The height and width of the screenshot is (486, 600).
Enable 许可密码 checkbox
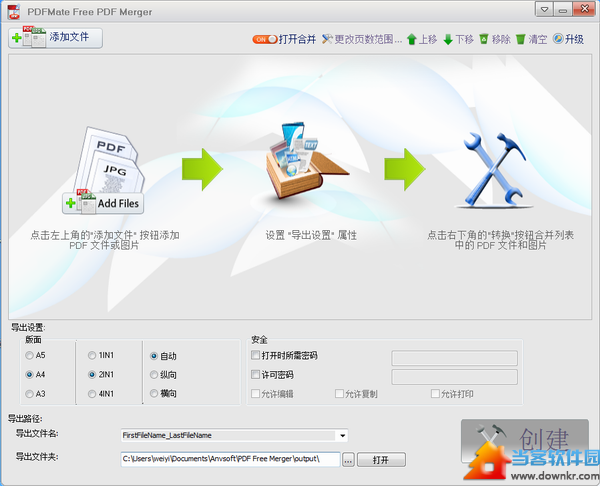255,374
